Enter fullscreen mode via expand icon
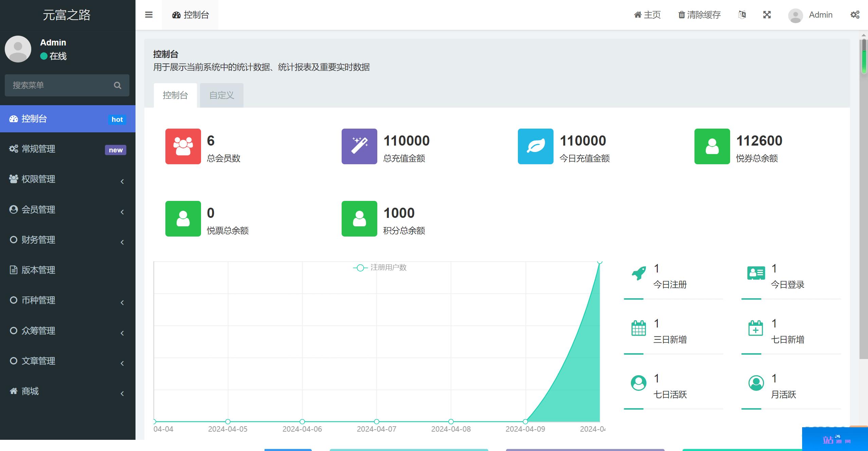868x451 pixels. [767, 15]
